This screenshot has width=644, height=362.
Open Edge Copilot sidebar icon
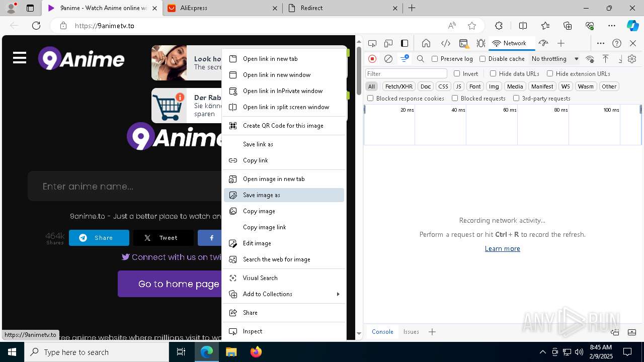pos(632,26)
